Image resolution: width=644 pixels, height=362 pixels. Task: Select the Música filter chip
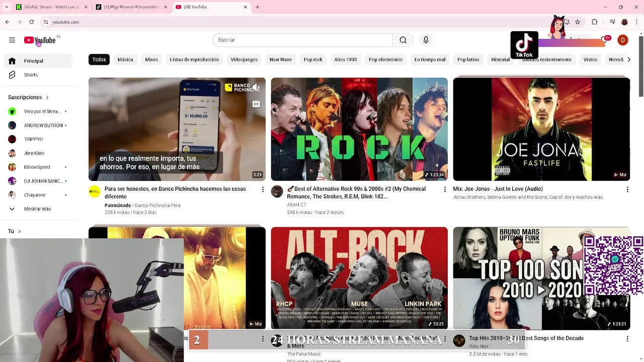coord(125,59)
